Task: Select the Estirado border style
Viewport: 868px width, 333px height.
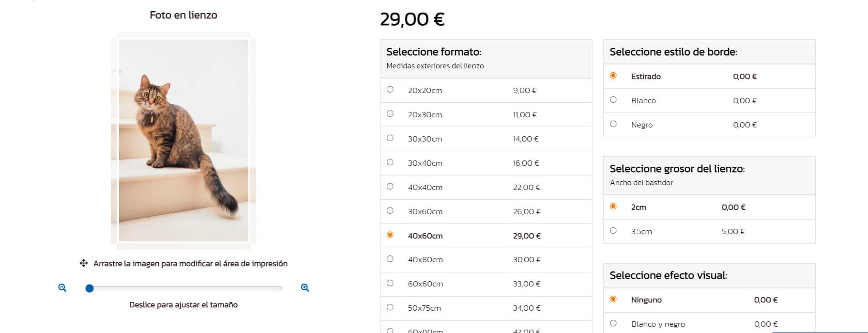Action: coord(613,76)
